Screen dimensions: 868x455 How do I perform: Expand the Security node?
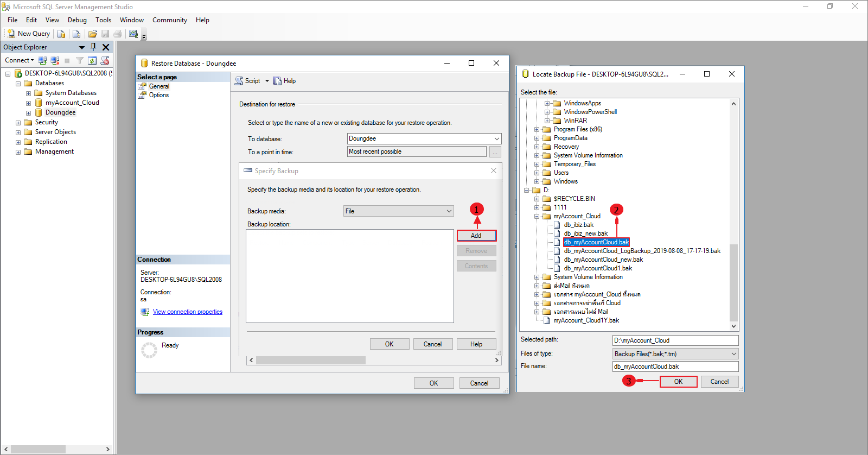pos(18,123)
